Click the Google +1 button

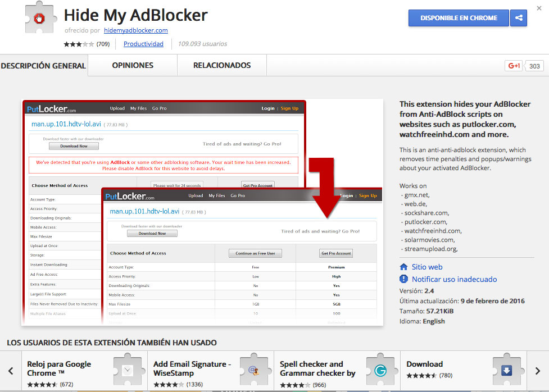coord(514,66)
